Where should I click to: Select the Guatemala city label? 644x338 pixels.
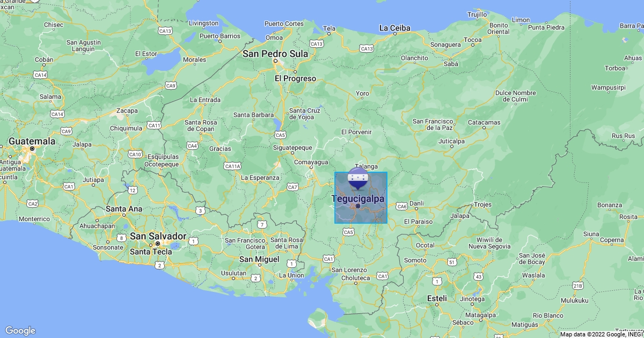click(32, 141)
